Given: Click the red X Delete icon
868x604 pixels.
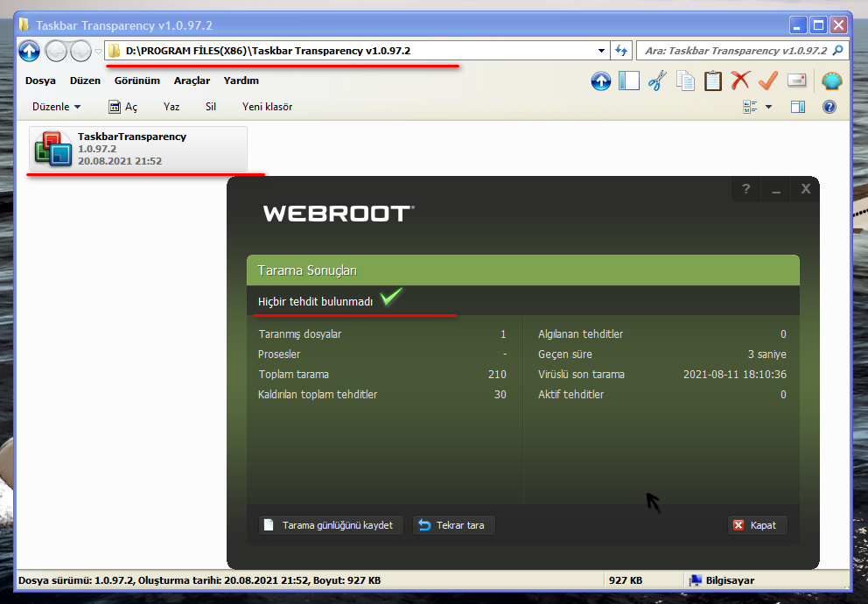Looking at the screenshot, I should [x=740, y=81].
